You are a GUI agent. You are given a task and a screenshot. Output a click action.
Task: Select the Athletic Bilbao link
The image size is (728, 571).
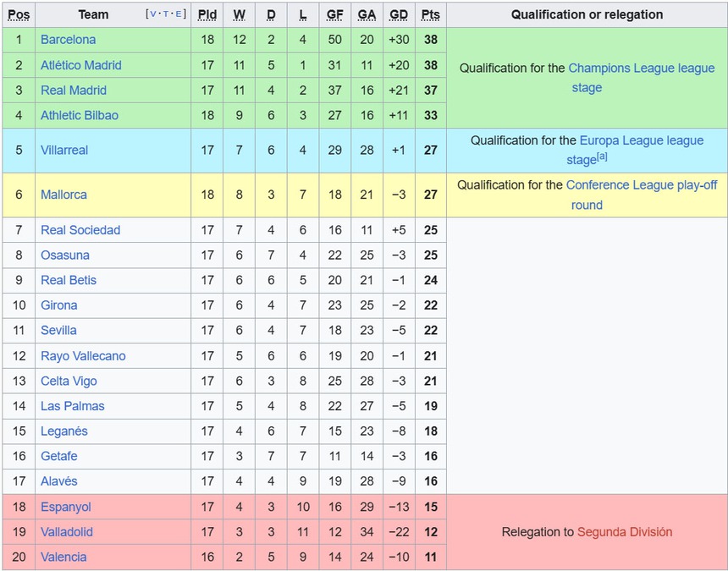point(79,115)
